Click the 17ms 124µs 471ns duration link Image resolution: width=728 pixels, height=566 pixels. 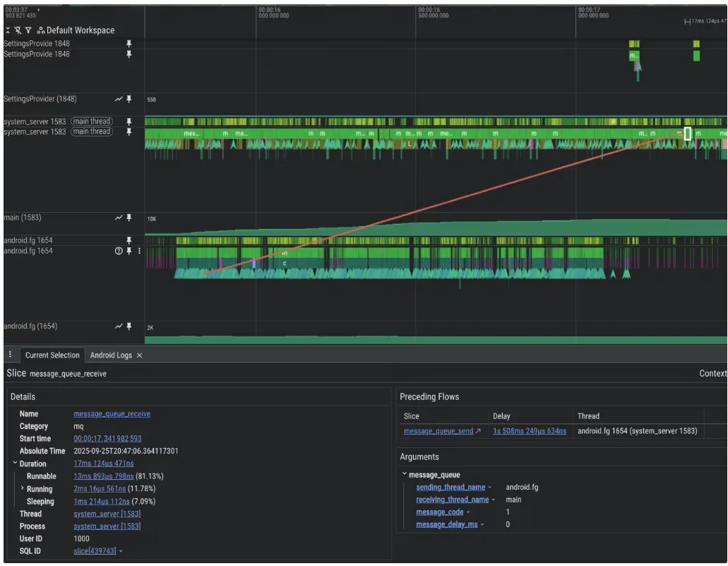pos(104,464)
